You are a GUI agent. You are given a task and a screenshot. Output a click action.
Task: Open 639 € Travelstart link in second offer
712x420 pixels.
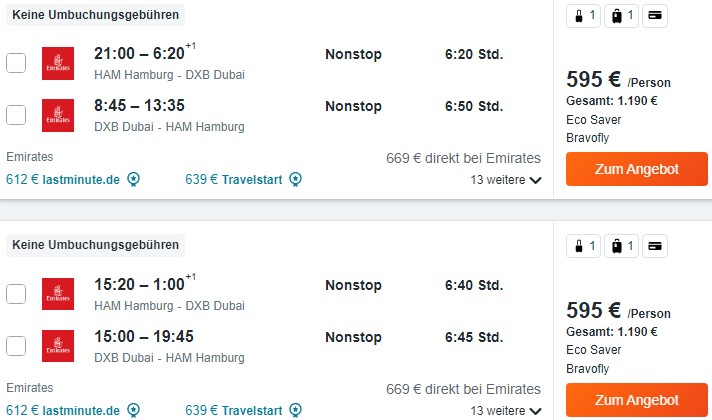coord(233,410)
